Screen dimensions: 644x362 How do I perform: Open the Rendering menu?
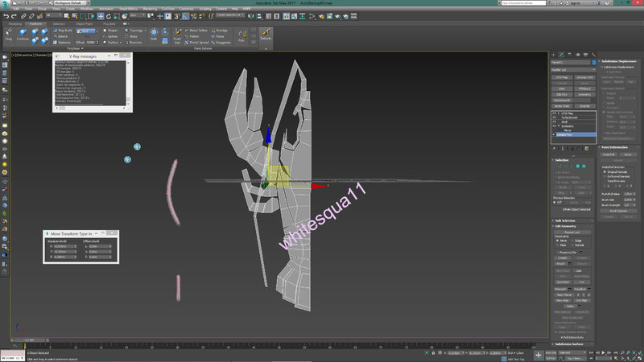coord(150,9)
